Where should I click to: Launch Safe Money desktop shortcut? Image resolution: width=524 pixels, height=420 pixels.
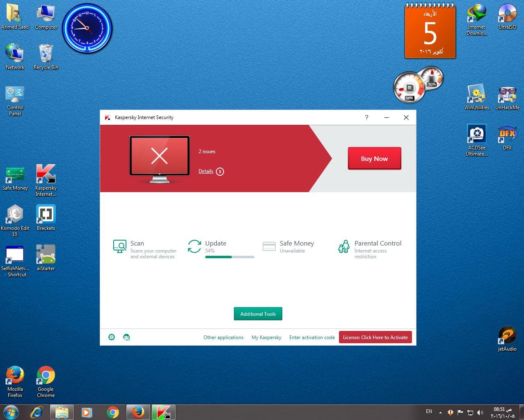15,178
